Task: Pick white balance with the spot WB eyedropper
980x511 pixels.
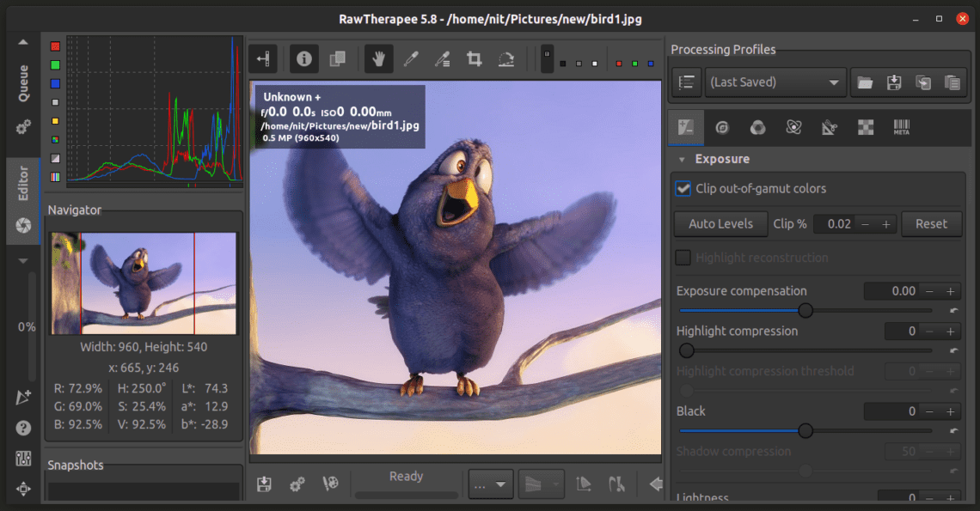Action: (x=411, y=58)
